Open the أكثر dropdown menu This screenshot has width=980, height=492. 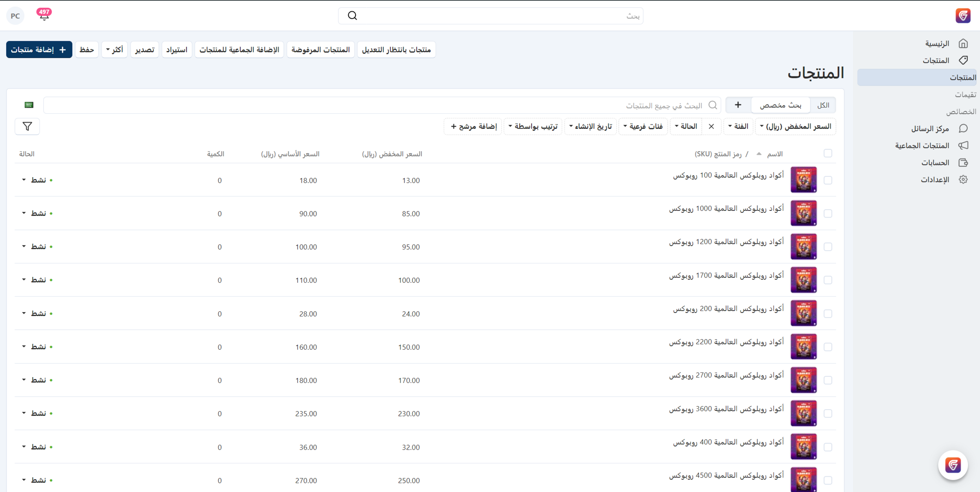point(114,50)
